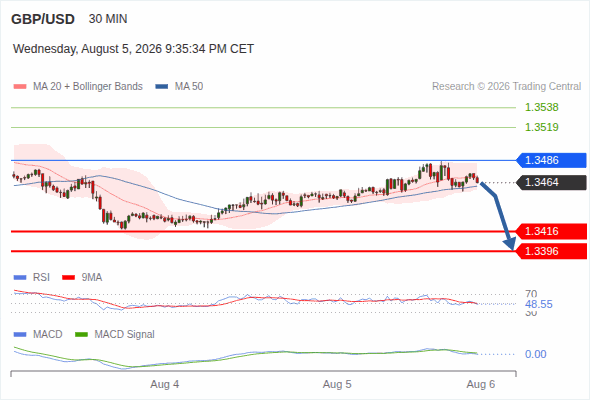The image size is (590, 400).
Task: Toggle the RSI legend entry
Action: tap(32, 277)
